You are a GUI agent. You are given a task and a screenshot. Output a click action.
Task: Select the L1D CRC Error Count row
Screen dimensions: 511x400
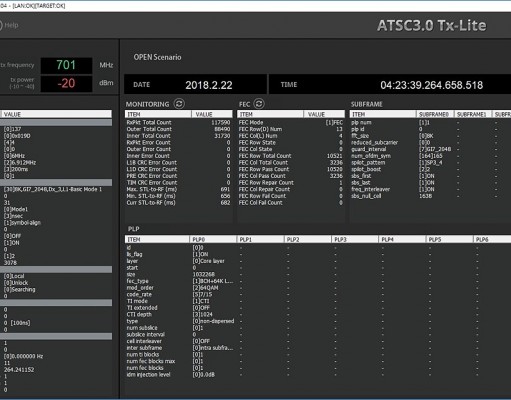(x=178, y=169)
